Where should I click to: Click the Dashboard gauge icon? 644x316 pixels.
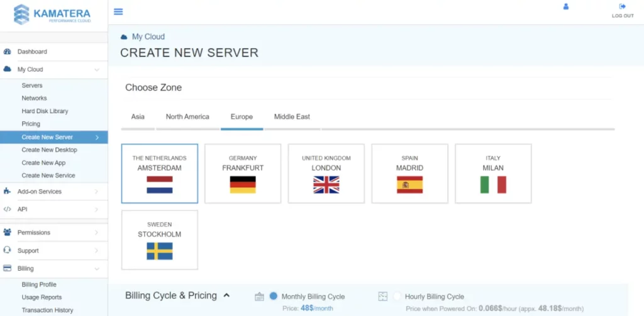click(7, 52)
